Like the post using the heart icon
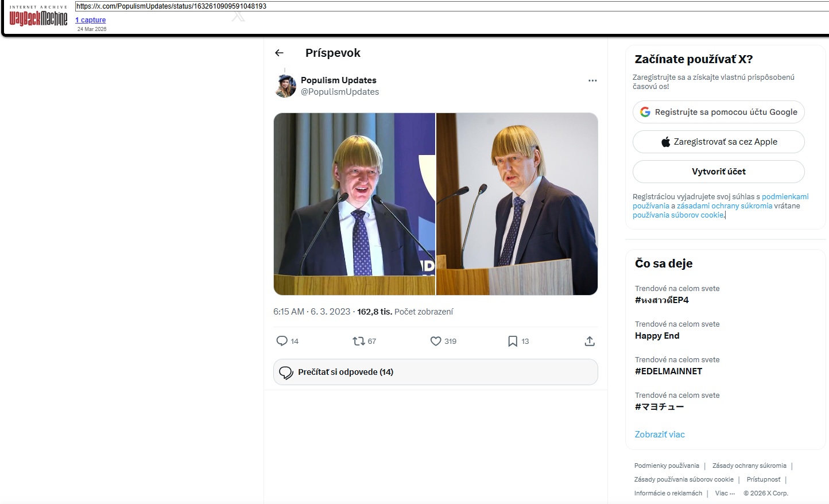The height and width of the screenshot is (504, 829). pos(436,341)
